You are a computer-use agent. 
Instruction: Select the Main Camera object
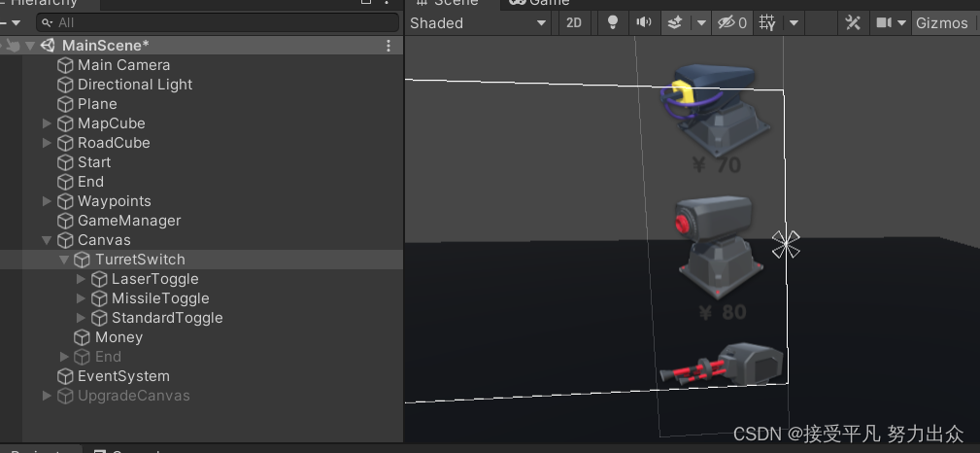(x=123, y=65)
